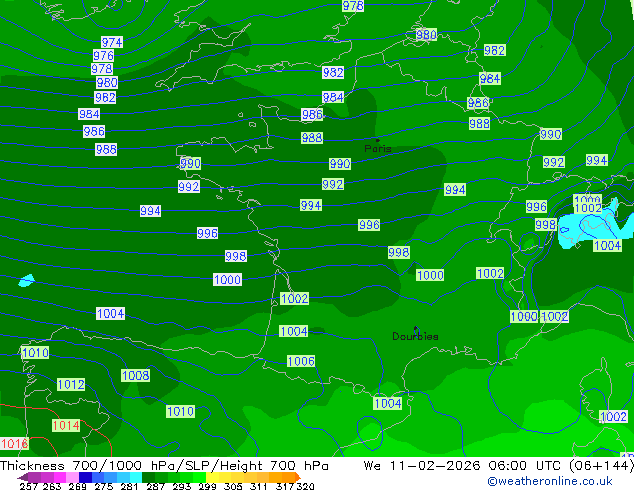The image size is (634, 490).
Task: Click the 281 legend value
Action: coord(129,486)
